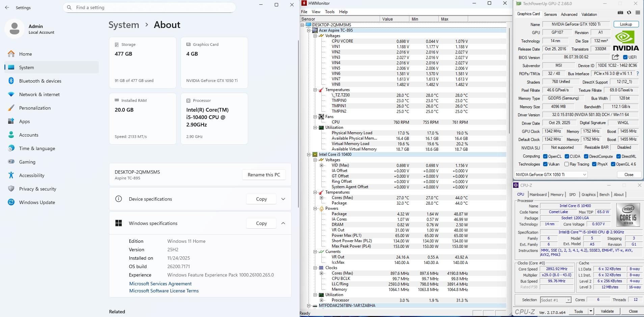Image resolution: width=644 pixels, height=317 pixels.
Task: Click the GPU-Z refresh icon
Action: (629, 12)
